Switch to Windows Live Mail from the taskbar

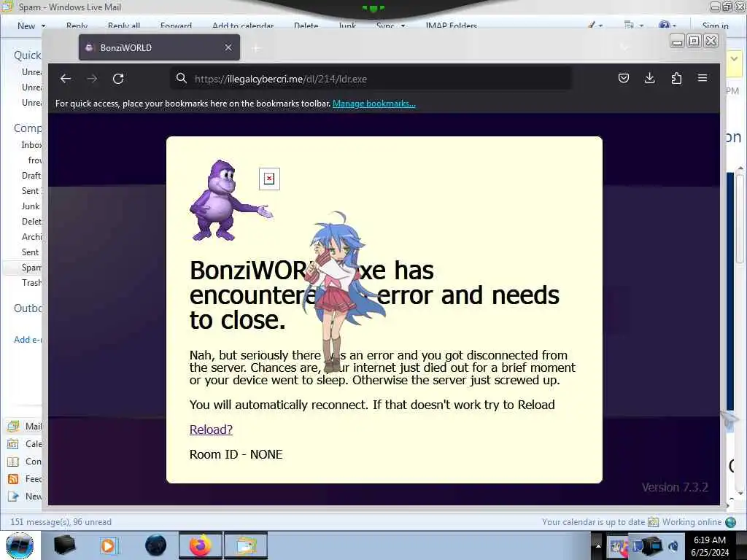coord(246,545)
